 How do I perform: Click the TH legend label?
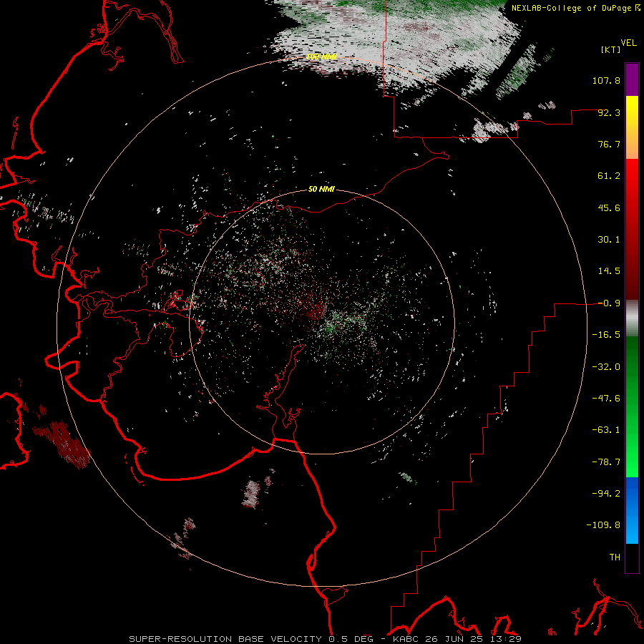coord(615,557)
